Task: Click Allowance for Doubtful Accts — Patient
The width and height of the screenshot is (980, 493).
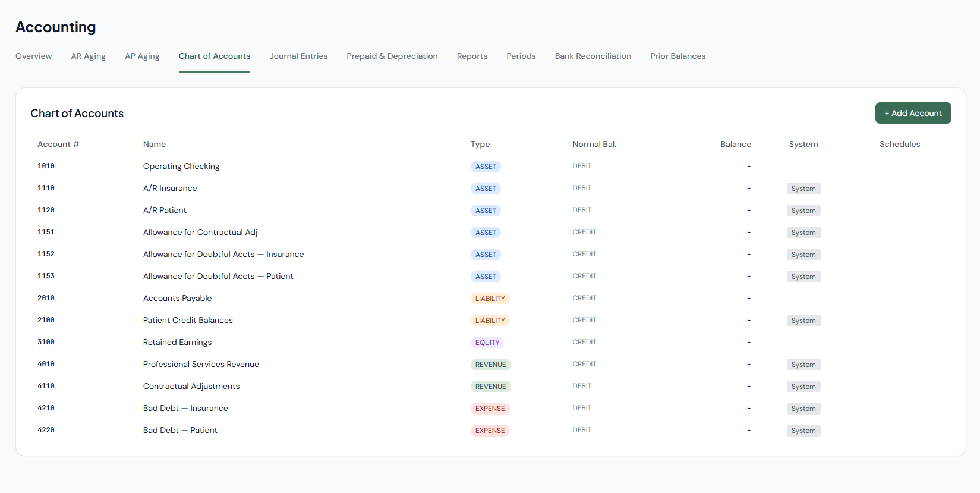Action: pos(218,276)
